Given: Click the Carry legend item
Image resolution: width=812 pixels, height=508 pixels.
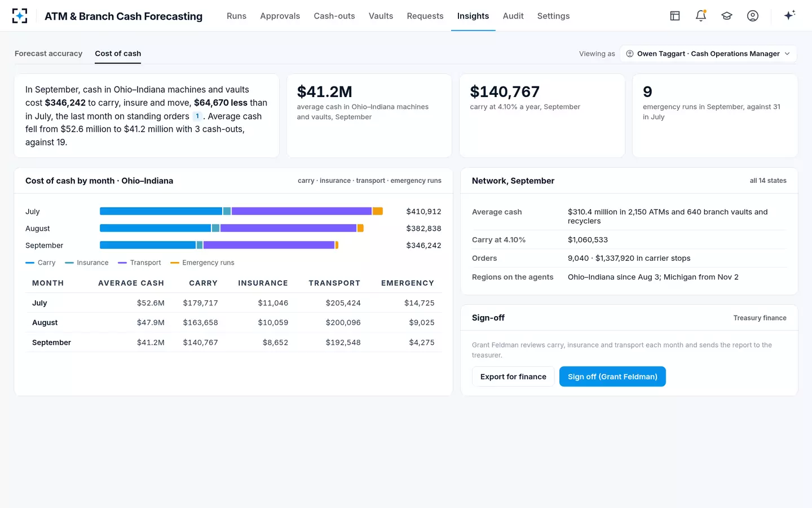Looking at the screenshot, I should click(x=41, y=262).
